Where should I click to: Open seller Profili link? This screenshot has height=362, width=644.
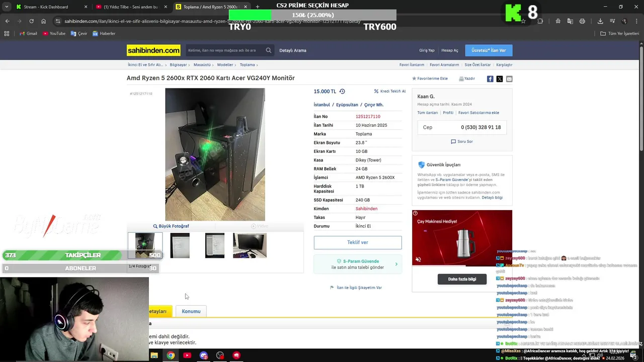point(448,113)
